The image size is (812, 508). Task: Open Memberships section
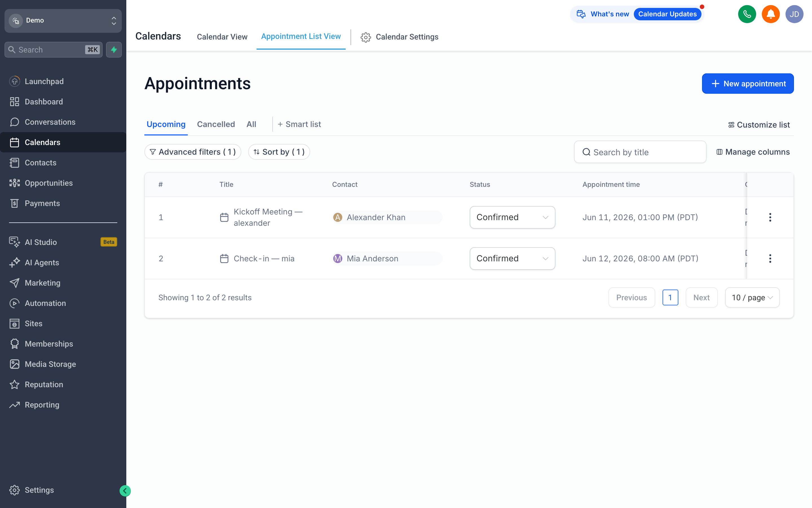[63, 344]
